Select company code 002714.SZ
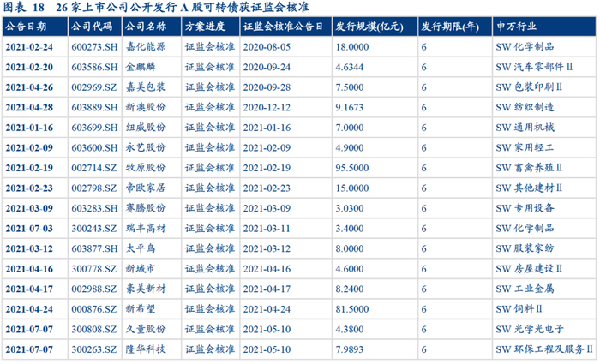 (x=93, y=168)
